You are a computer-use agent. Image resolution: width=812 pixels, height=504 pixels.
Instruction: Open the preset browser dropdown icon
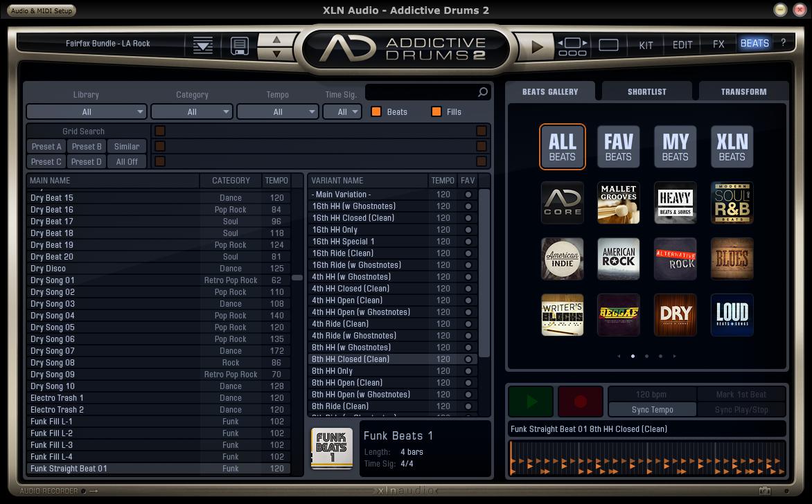[202, 46]
